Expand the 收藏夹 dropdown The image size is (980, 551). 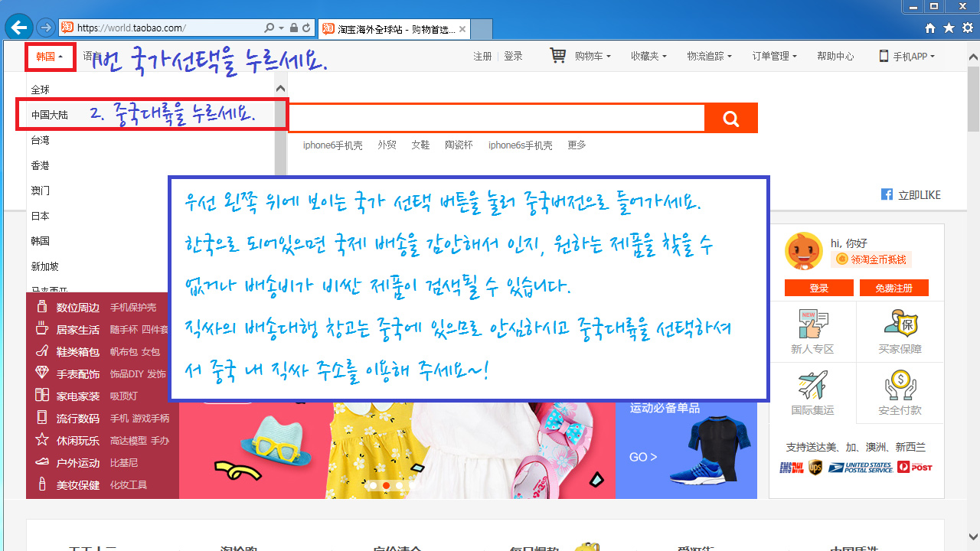(x=648, y=57)
